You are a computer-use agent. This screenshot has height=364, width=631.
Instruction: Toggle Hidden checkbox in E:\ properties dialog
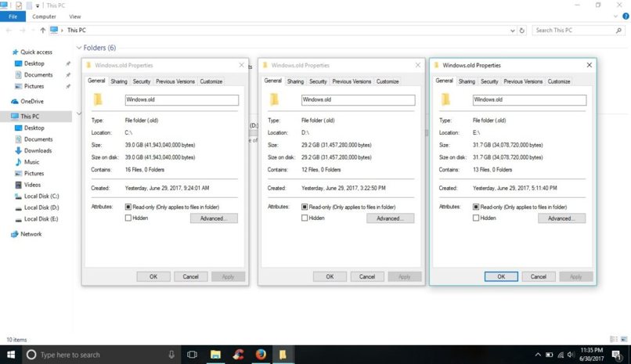(x=476, y=218)
